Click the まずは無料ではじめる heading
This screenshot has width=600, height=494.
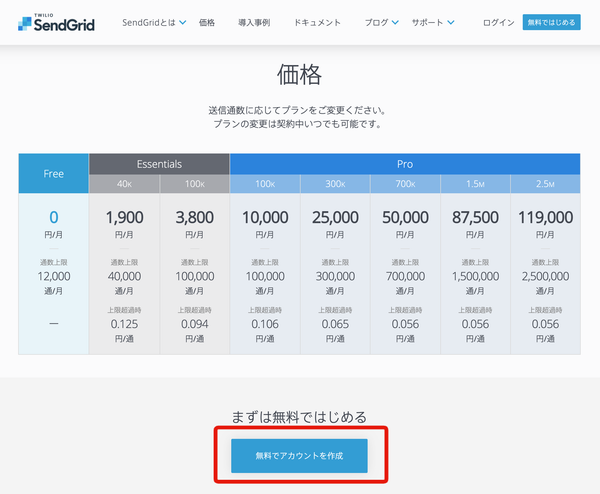(x=299, y=417)
